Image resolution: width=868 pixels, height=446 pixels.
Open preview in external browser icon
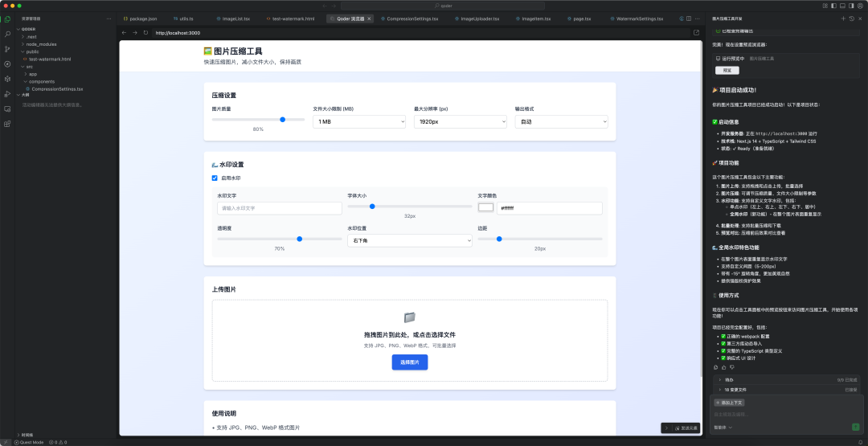click(696, 33)
